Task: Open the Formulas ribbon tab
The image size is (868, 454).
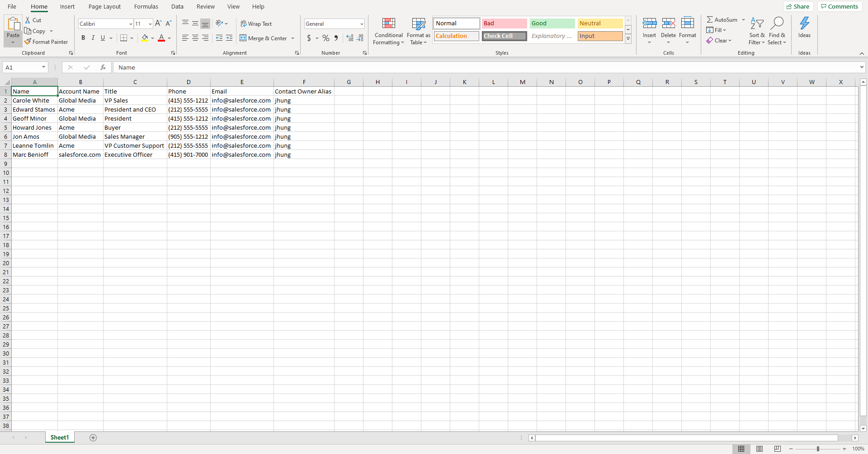Action: 146,6
